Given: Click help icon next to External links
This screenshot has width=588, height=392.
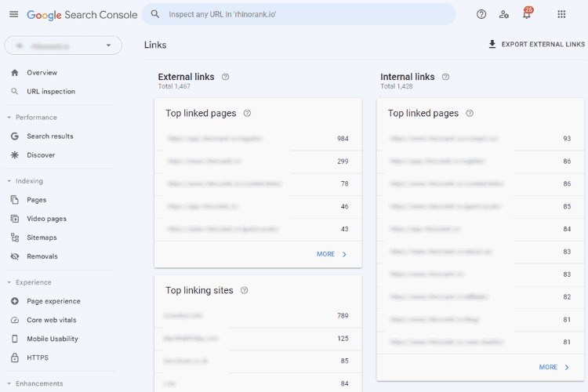Looking at the screenshot, I should pyautogui.click(x=225, y=77).
